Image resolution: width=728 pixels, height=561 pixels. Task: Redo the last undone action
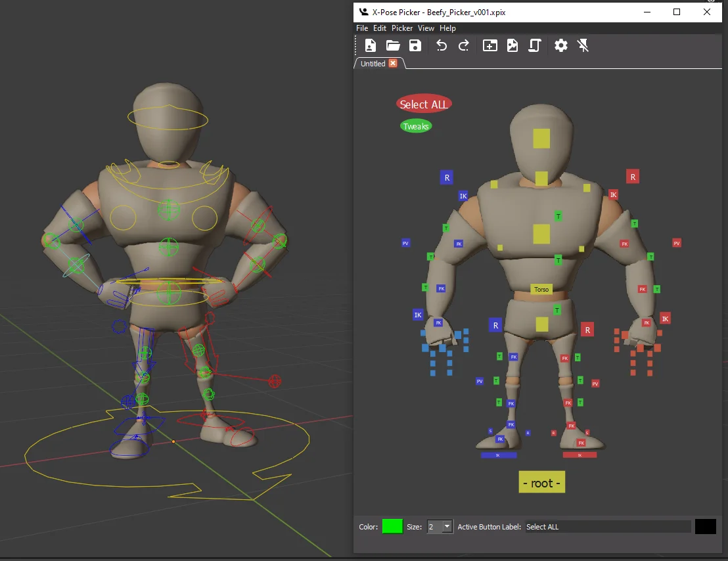[463, 45]
